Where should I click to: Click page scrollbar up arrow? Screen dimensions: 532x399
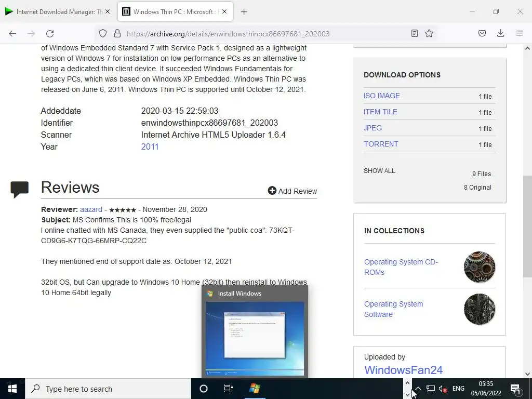527,48
